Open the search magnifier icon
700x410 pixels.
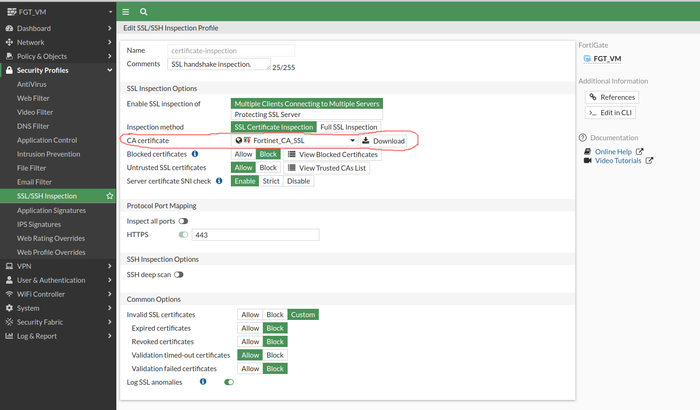point(143,12)
